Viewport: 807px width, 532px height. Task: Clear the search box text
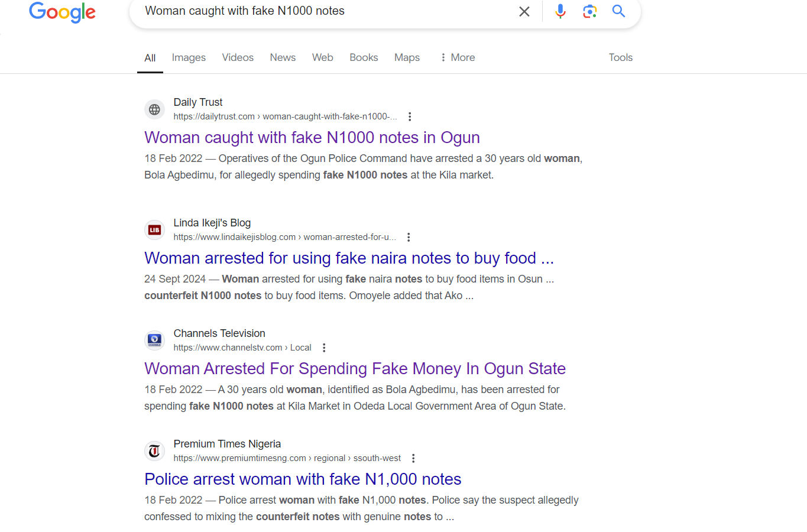[x=524, y=11]
